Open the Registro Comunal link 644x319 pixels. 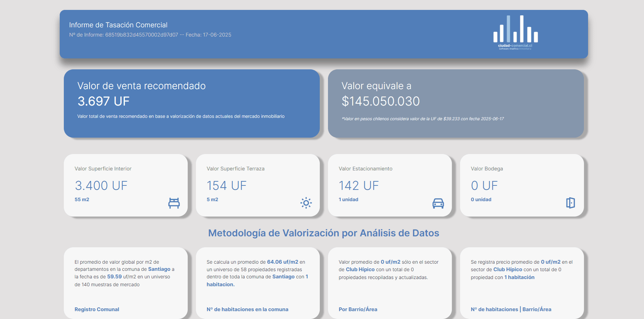pyautogui.click(x=97, y=309)
